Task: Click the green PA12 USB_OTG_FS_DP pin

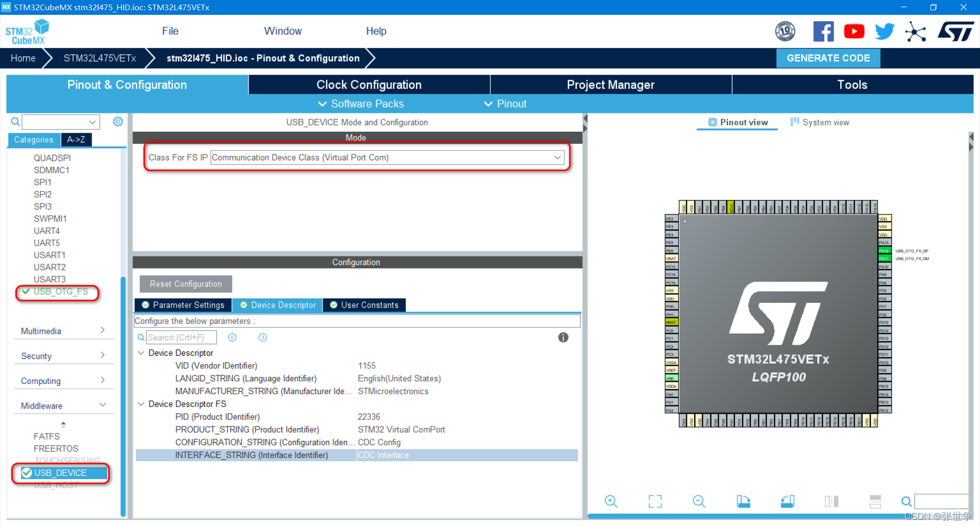Action: pos(884,251)
